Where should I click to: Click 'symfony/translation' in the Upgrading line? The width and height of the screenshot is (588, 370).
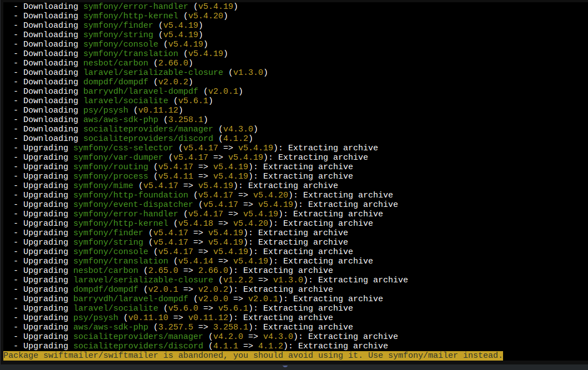click(x=120, y=261)
